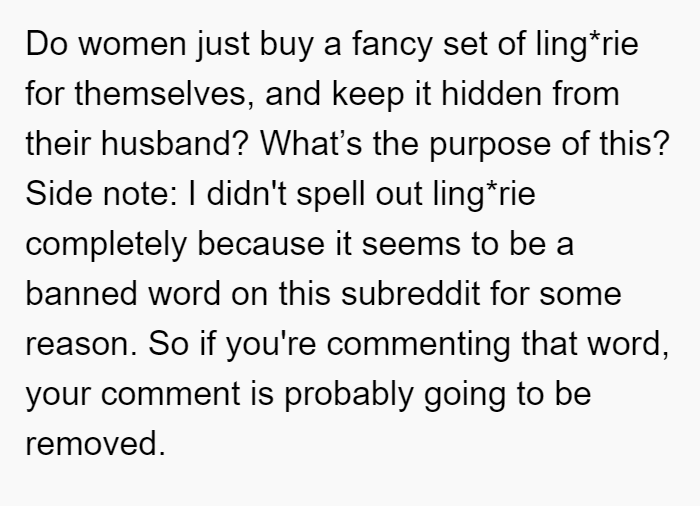700x506 pixels.
Task: Click the word "because" in the post
Action: (x=261, y=244)
